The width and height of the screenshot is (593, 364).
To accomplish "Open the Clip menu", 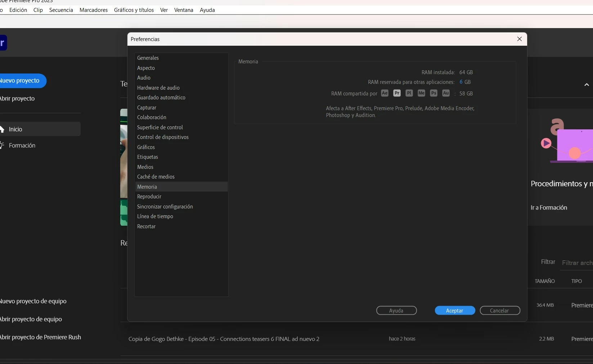I will coord(38,10).
